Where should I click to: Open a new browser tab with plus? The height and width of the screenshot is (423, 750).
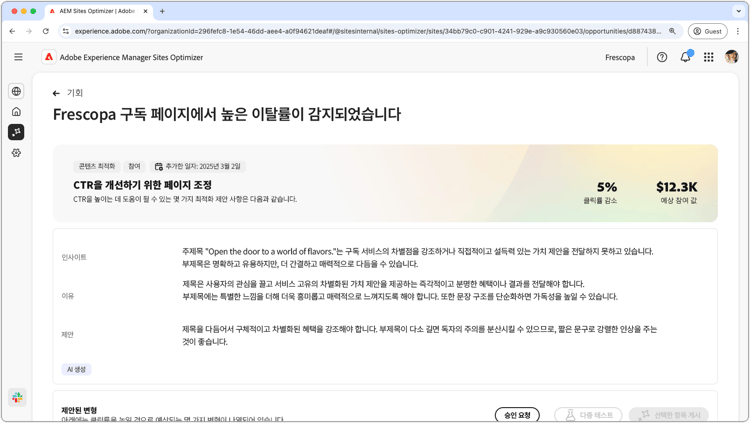(x=162, y=11)
